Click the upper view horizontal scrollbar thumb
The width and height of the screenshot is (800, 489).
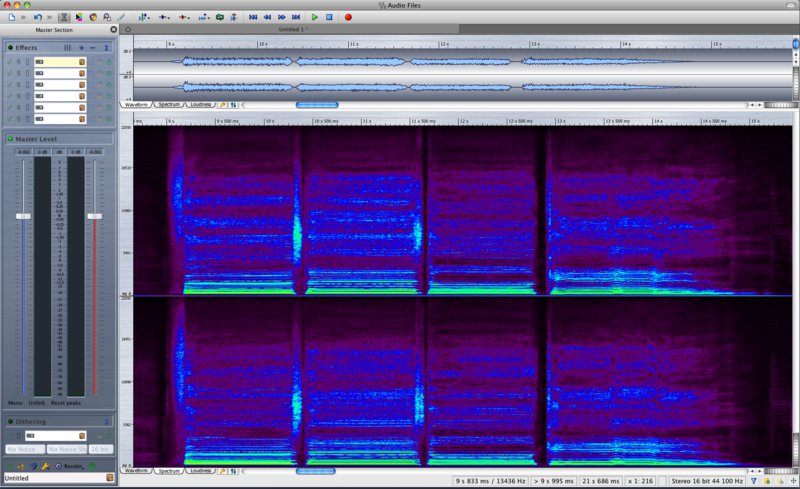point(317,105)
